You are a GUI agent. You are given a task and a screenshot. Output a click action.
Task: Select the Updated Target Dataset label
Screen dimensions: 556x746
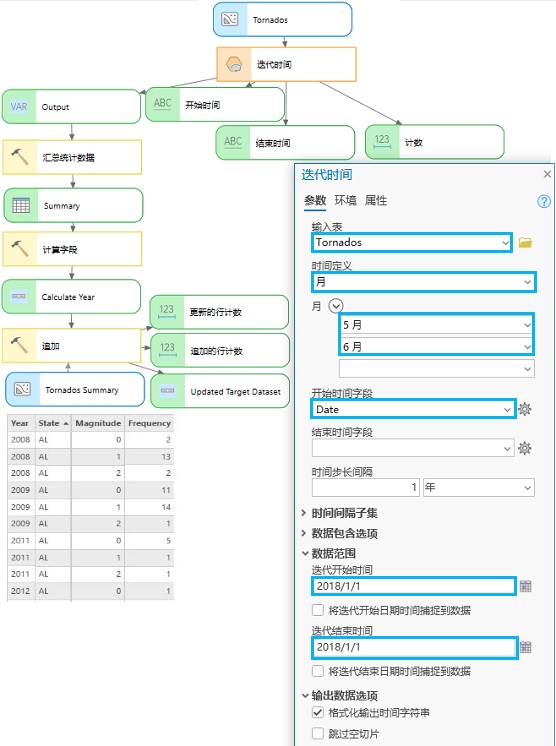tap(235, 392)
